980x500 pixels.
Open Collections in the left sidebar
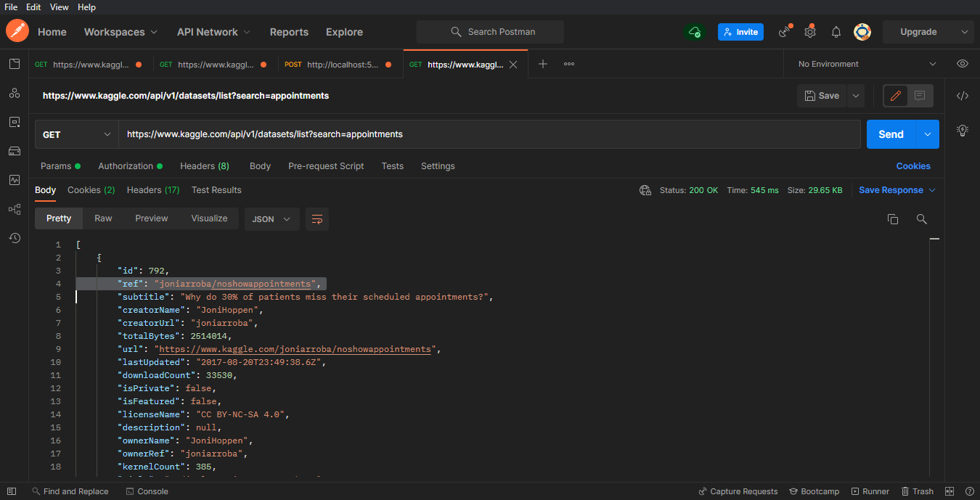coord(15,64)
